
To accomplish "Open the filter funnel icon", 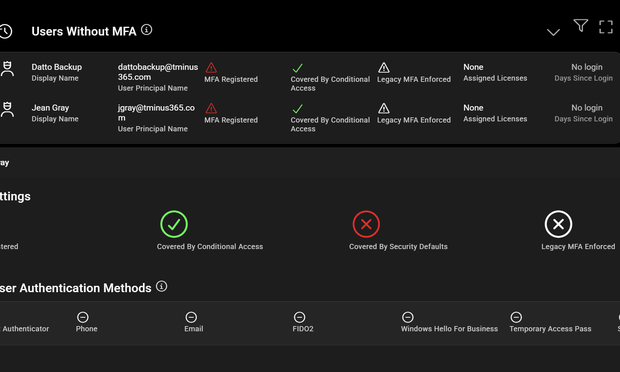I will point(580,26).
